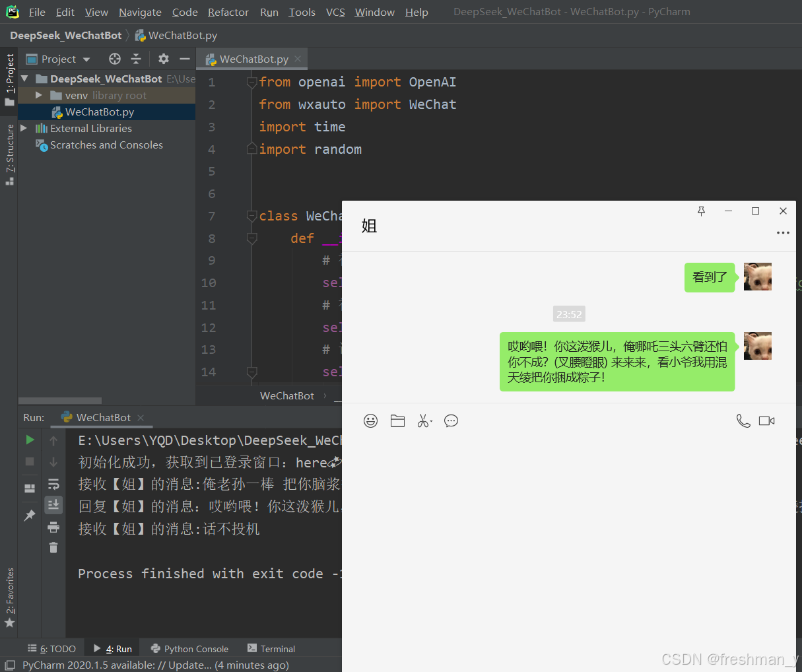Open the View menu

(x=96, y=12)
